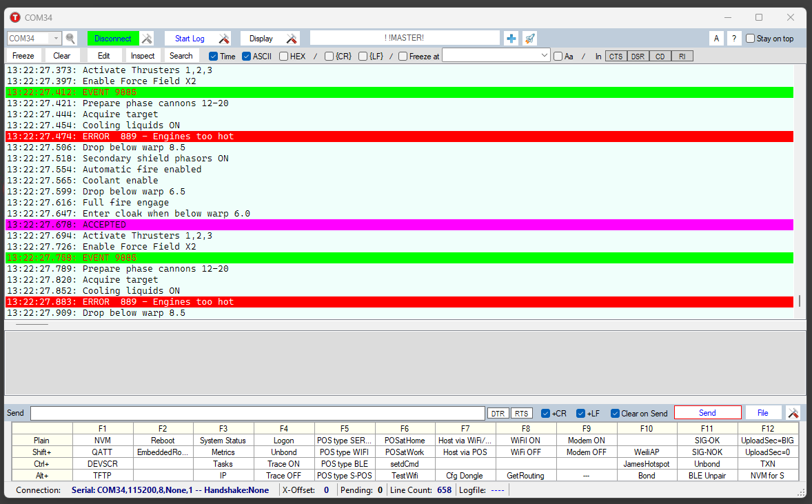Uncheck Clear on Send
The image size is (812, 504).
pos(615,412)
